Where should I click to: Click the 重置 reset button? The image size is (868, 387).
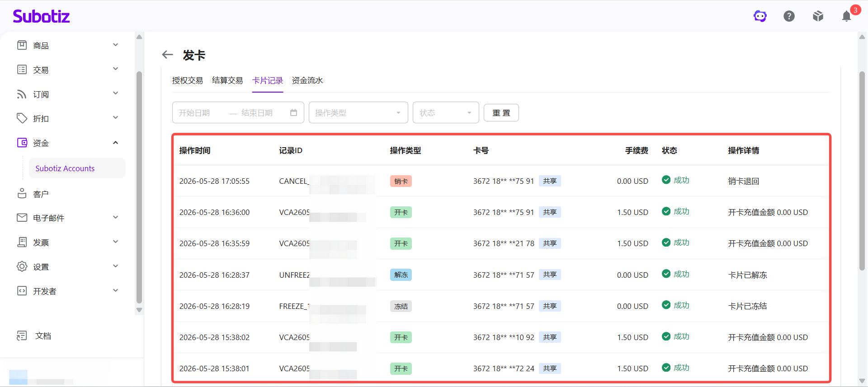pyautogui.click(x=501, y=112)
